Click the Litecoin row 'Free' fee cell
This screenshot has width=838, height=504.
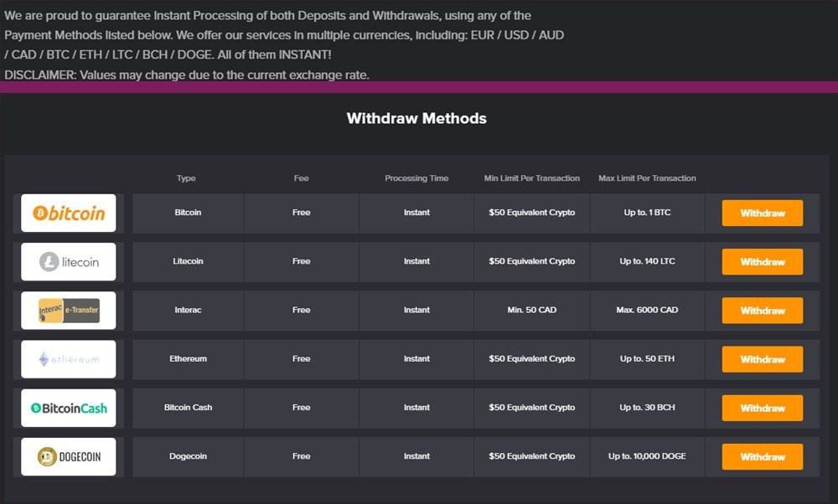coord(302,261)
